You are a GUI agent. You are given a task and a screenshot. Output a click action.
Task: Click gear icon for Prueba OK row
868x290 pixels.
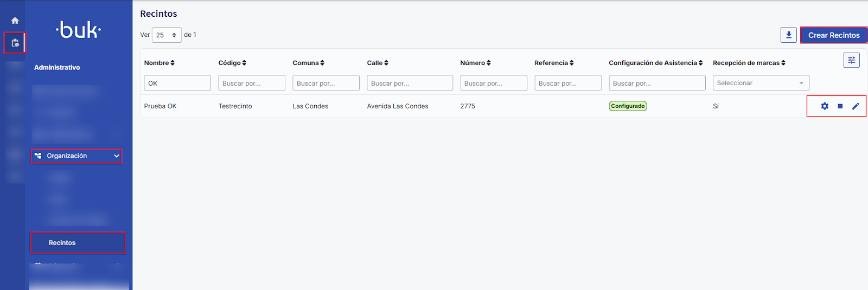click(825, 106)
